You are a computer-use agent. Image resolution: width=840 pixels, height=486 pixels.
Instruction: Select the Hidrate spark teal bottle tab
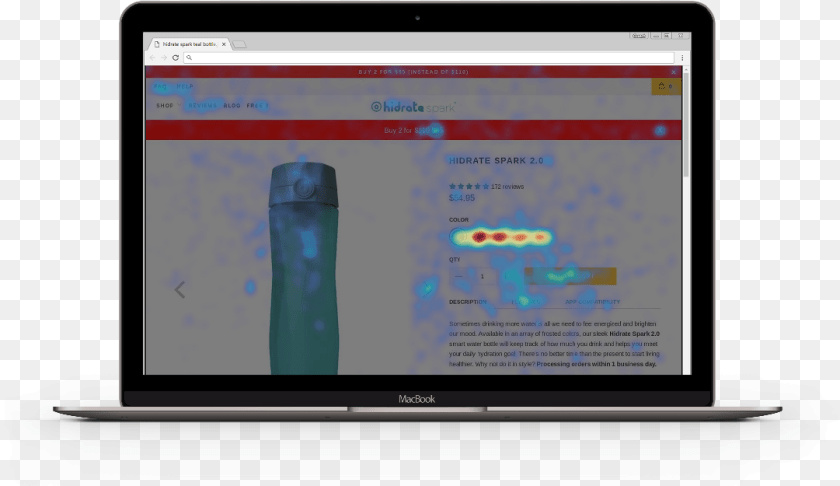coord(189,44)
